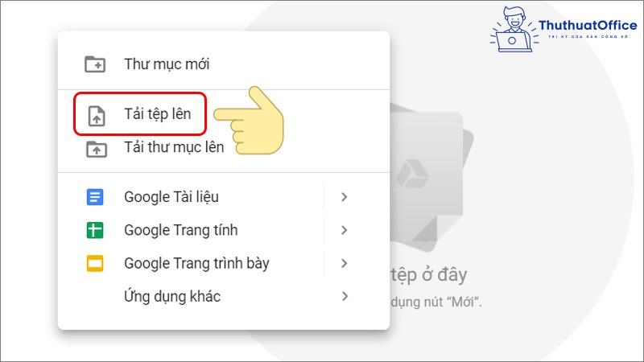This screenshot has width=644, height=362.
Task: Click the new folder icon with plus sign
Action: tap(95, 64)
